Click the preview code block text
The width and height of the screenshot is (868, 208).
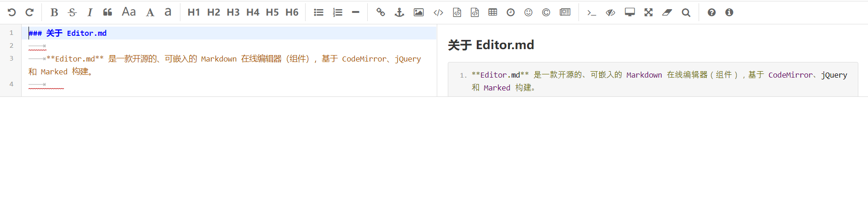coord(659,81)
